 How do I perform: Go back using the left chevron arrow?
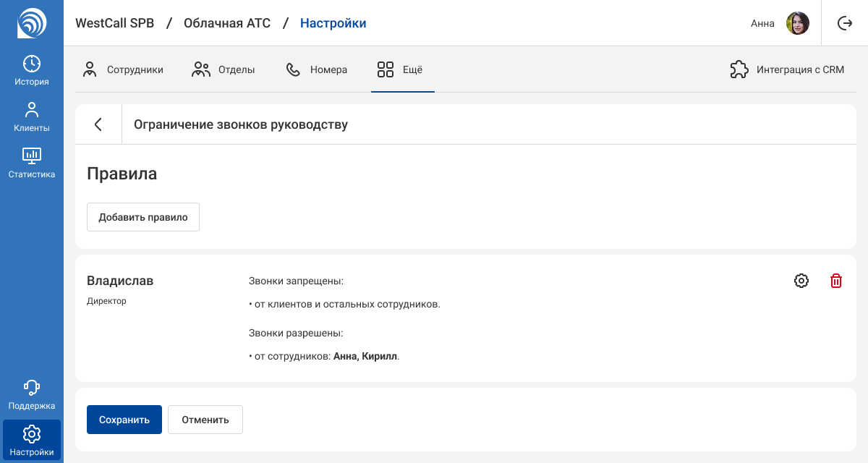coord(98,124)
